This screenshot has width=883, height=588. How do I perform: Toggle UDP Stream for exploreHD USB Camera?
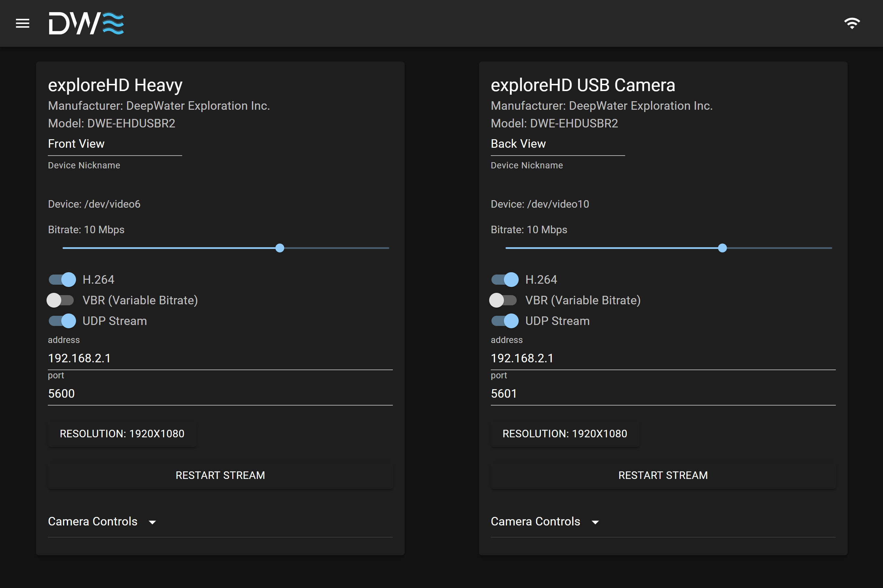point(505,321)
